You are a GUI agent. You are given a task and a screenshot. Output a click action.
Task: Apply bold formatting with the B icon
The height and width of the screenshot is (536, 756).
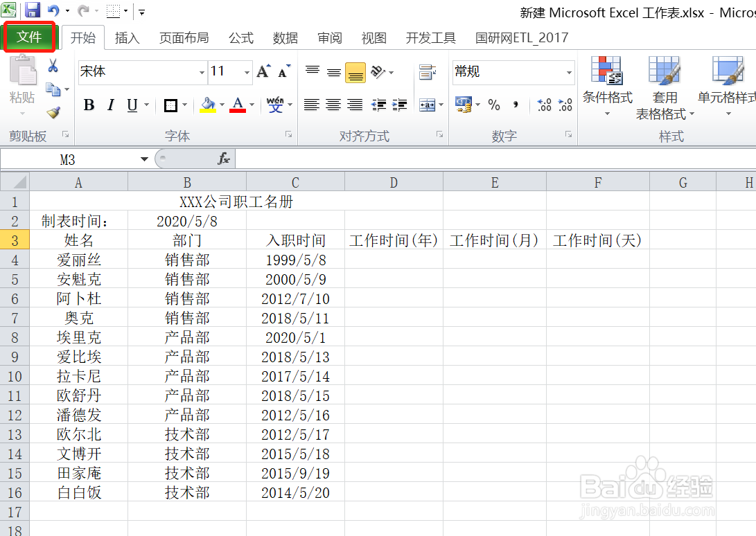point(89,105)
